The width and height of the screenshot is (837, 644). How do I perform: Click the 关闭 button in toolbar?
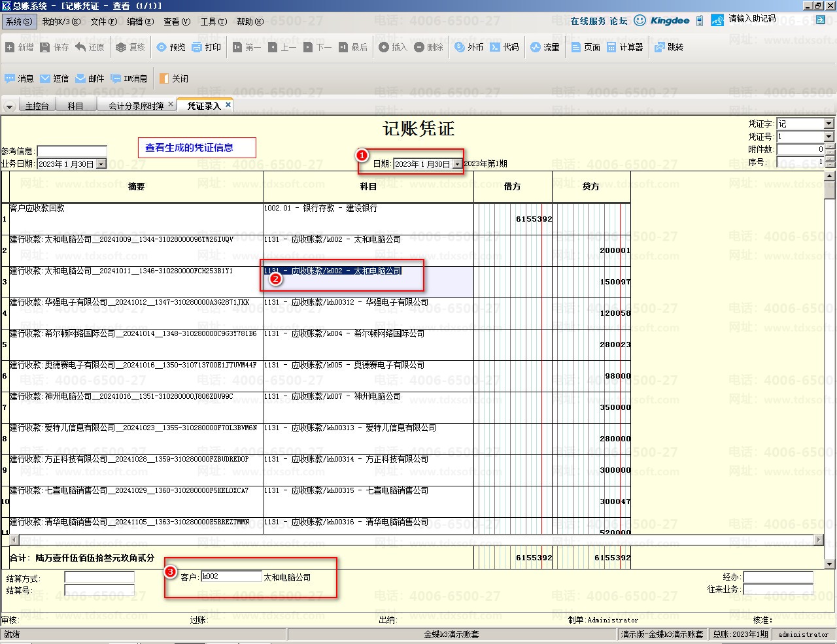point(174,78)
